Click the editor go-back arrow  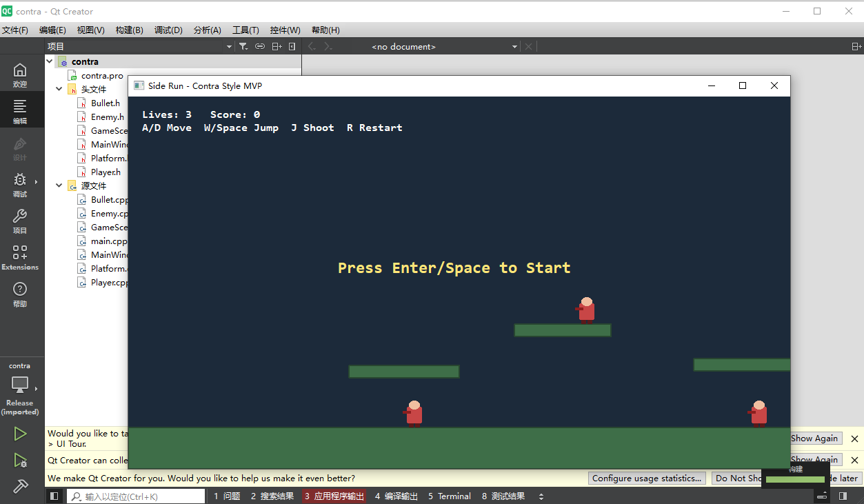[312, 46]
